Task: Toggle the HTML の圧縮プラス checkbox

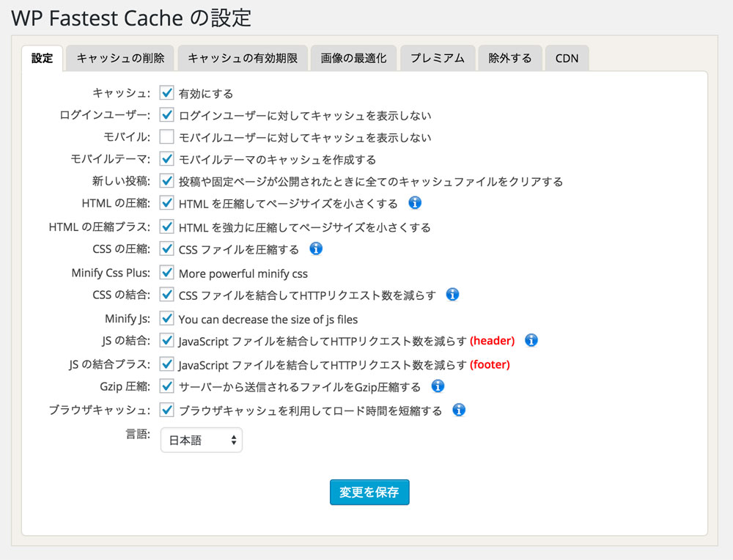Action: coord(166,226)
